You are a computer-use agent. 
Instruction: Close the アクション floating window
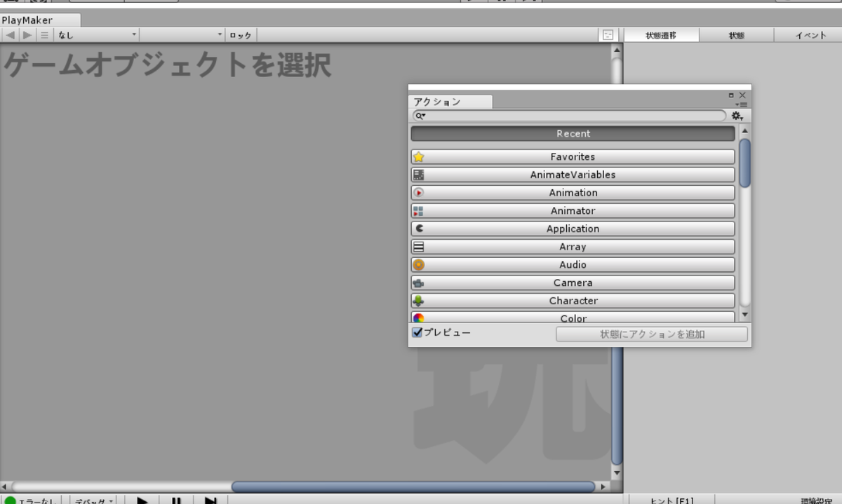coord(742,95)
